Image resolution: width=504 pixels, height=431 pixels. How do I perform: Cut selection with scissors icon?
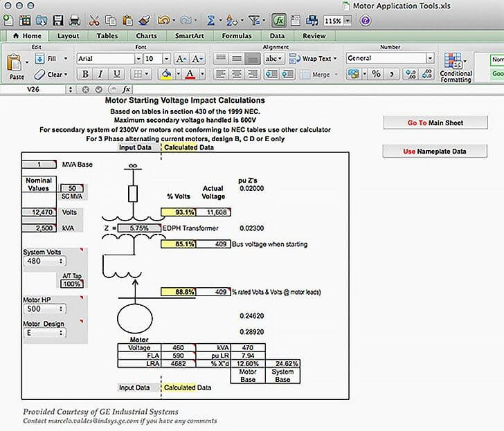(94, 21)
